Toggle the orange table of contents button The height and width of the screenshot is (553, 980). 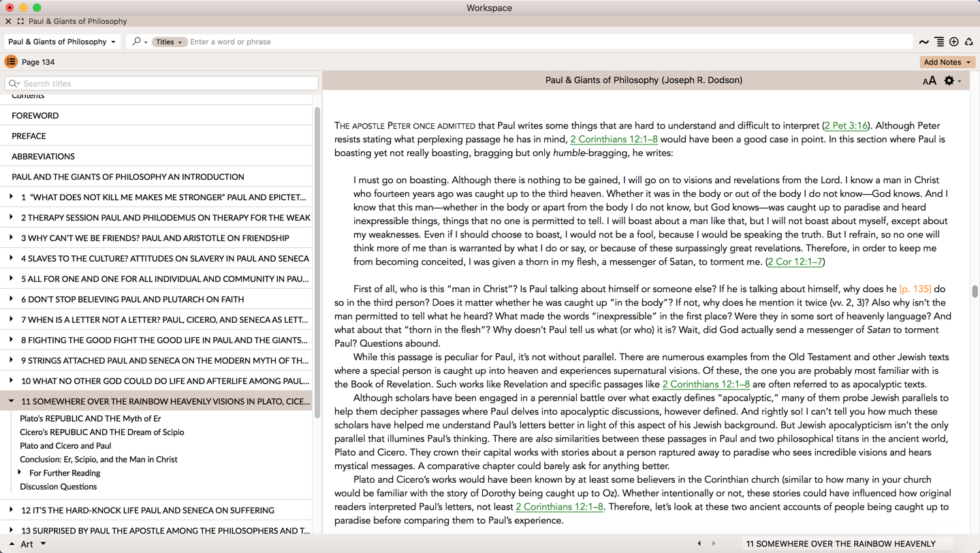[11, 62]
